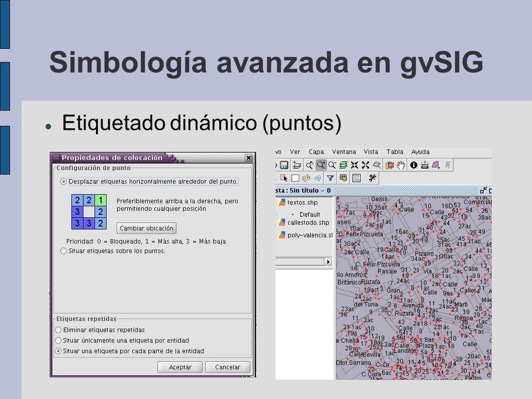Click the textos.shp layer icon
Screen dimensions: 532x399
pyautogui.click(x=282, y=202)
